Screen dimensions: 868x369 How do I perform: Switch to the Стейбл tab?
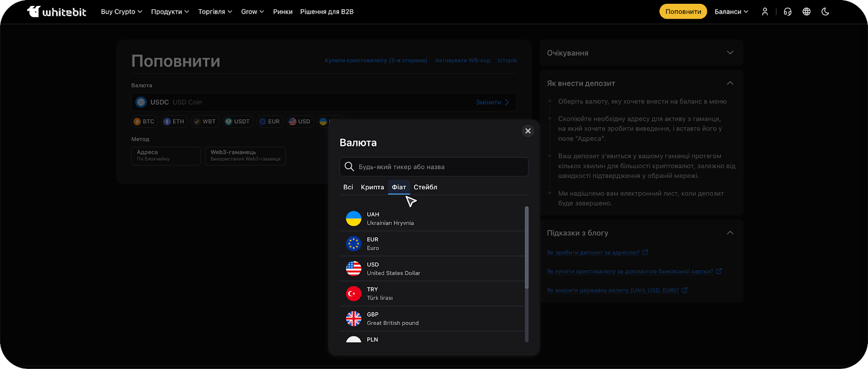(425, 187)
